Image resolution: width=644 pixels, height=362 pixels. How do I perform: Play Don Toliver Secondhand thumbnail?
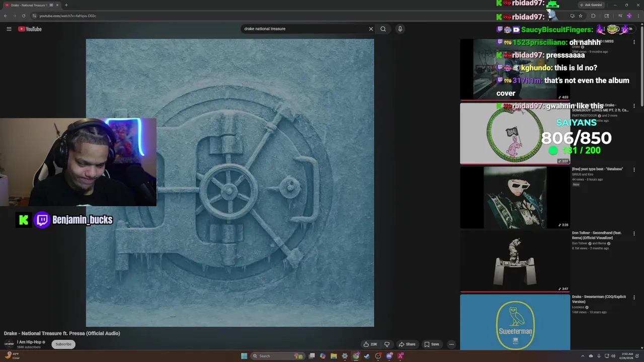tap(515, 261)
